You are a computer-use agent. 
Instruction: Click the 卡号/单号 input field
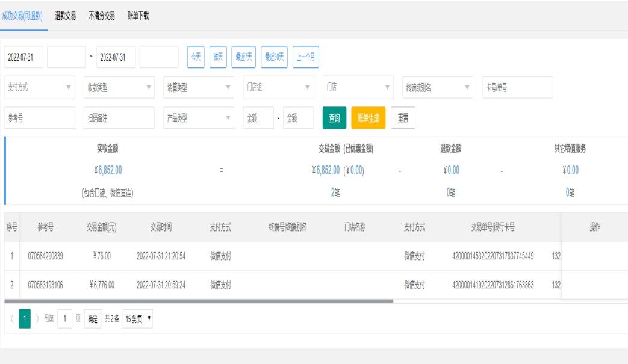tap(517, 87)
